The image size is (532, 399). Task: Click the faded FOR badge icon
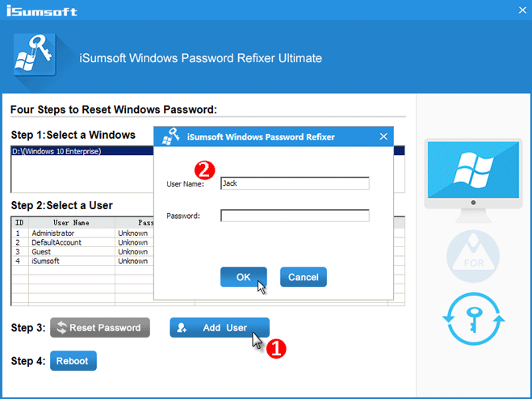click(473, 256)
